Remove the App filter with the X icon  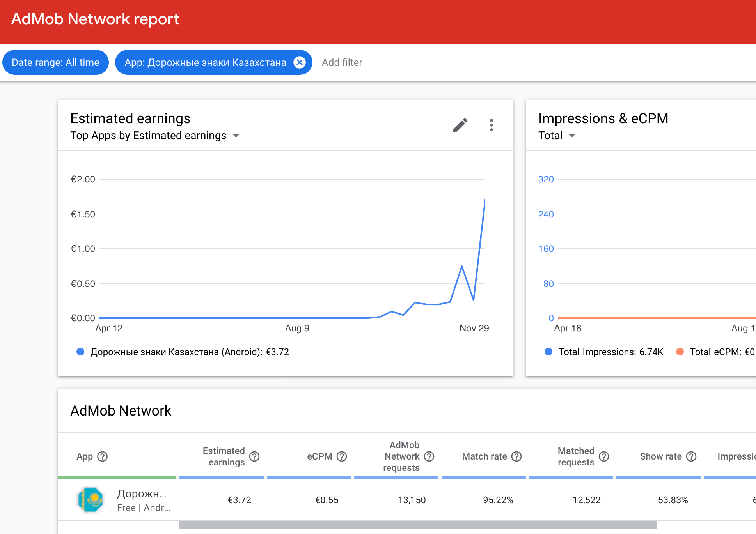[300, 62]
